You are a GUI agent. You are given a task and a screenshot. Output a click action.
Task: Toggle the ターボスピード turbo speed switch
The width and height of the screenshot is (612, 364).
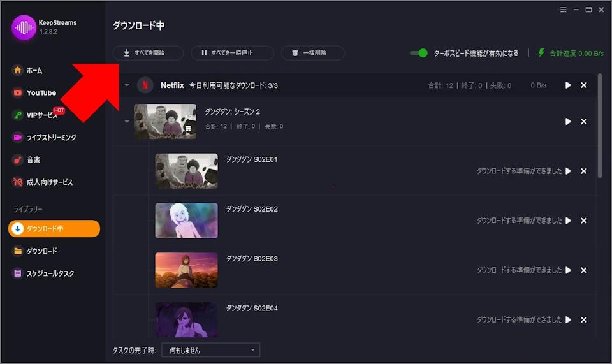[419, 53]
